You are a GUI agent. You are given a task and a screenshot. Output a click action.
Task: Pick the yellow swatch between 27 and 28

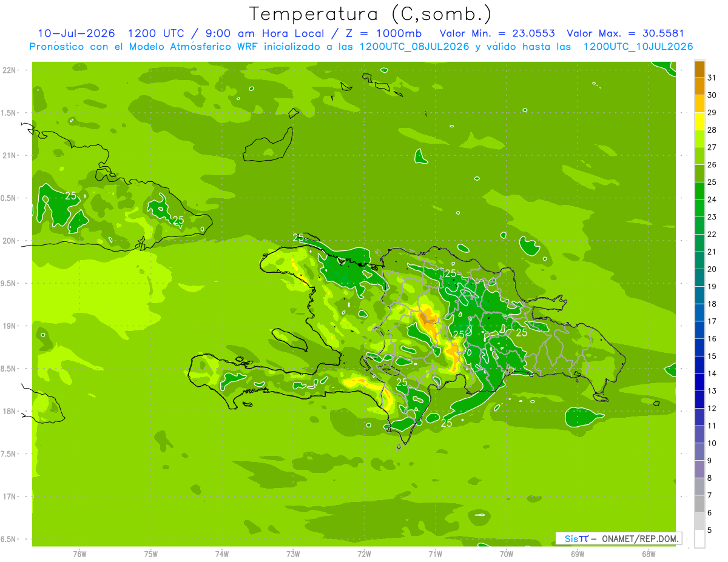tap(699, 139)
